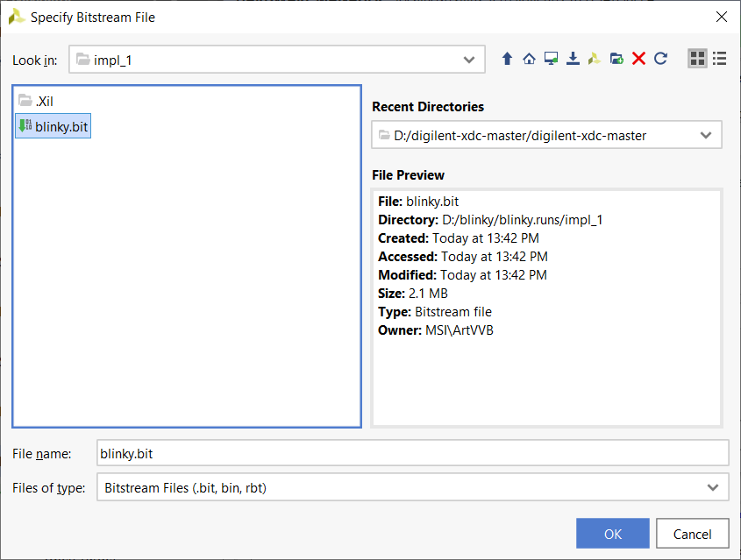Screen dimensions: 741x560
Task: Click the Created date preview line
Action: tap(459, 238)
